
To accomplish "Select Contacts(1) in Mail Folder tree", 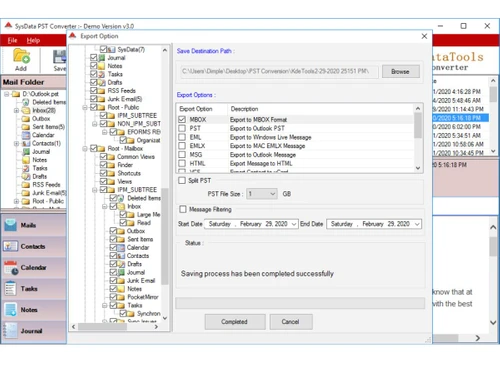I will pos(46,143).
